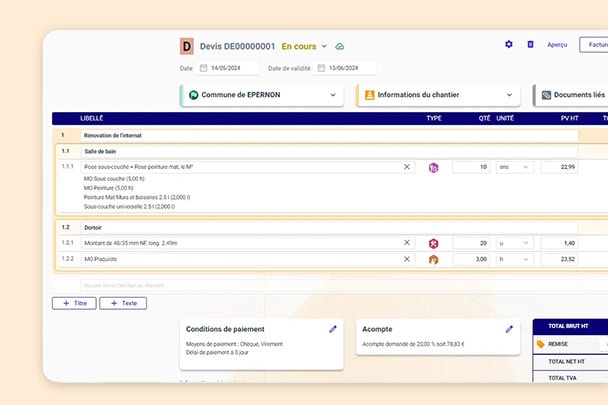Click quantity field showing 20
The height and width of the screenshot is (405, 608).
[x=471, y=243]
